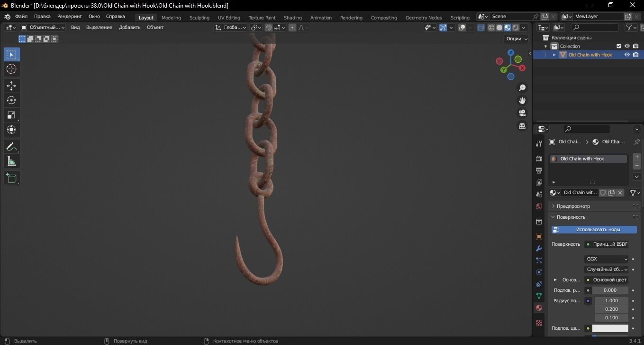Open the Texture properties checker tab
Screen dimensions: 644x345
point(539,323)
